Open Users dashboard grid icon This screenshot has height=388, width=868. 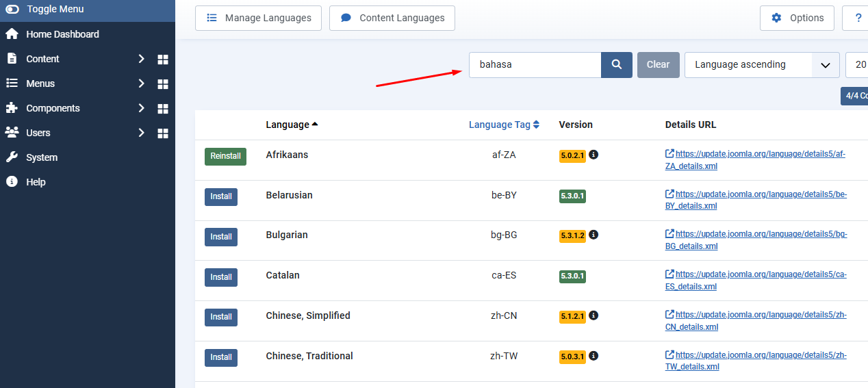pyautogui.click(x=163, y=133)
